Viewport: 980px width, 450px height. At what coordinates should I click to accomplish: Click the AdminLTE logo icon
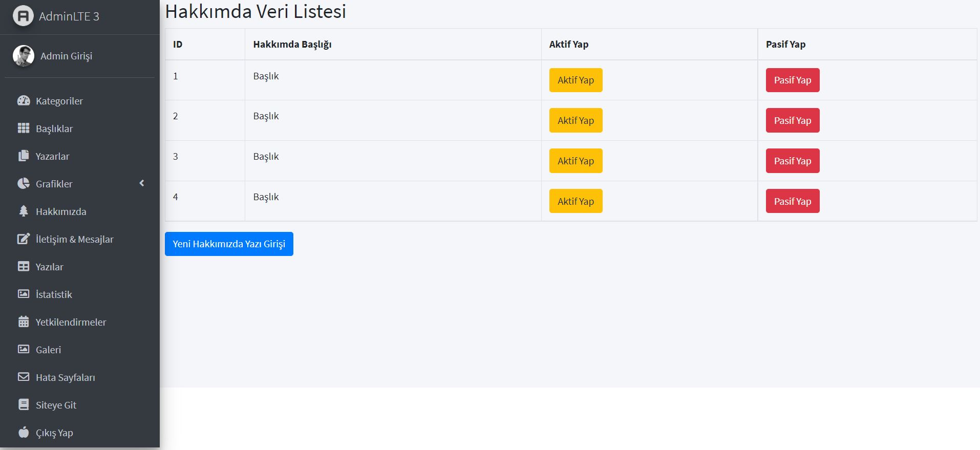(x=23, y=16)
